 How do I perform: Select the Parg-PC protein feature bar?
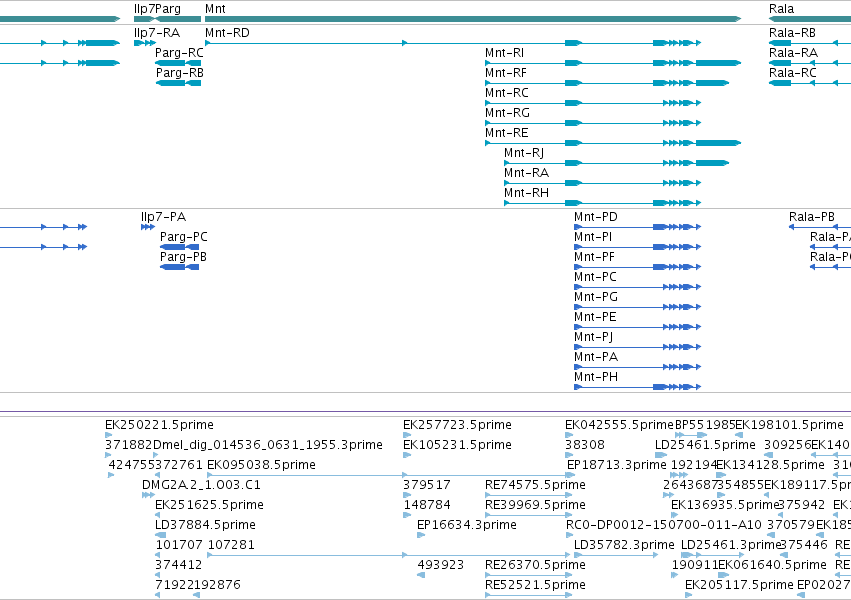point(179,247)
